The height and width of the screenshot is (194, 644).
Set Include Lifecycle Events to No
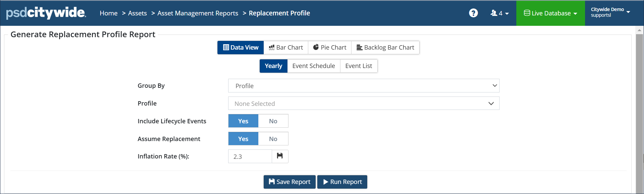click(x=273, y=121)
